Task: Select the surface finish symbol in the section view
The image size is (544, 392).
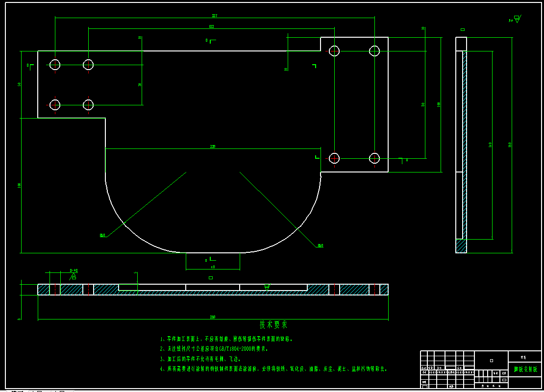Action: [267, 287]
